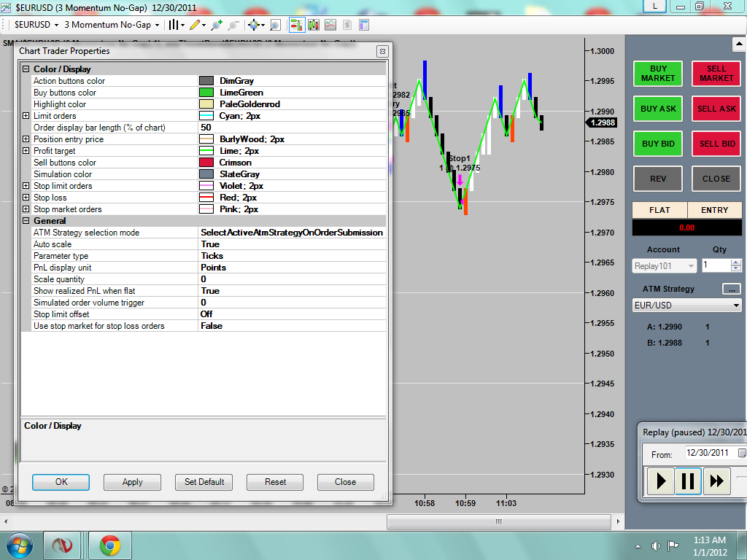747x560 pixels.
Task: Expand the Stop market orders property
Action: [26, 209]
